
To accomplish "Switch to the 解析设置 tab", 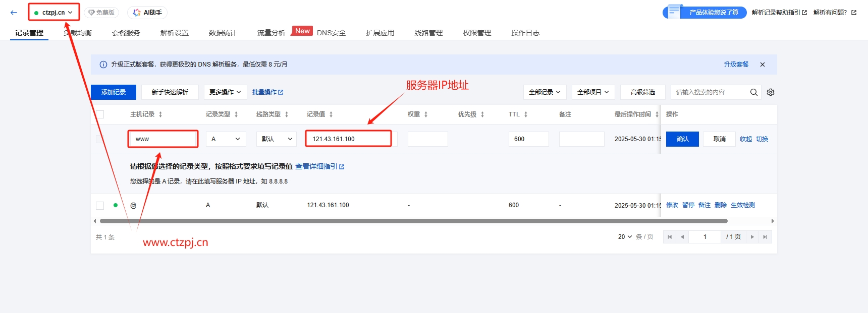I will tap(175, 33).
